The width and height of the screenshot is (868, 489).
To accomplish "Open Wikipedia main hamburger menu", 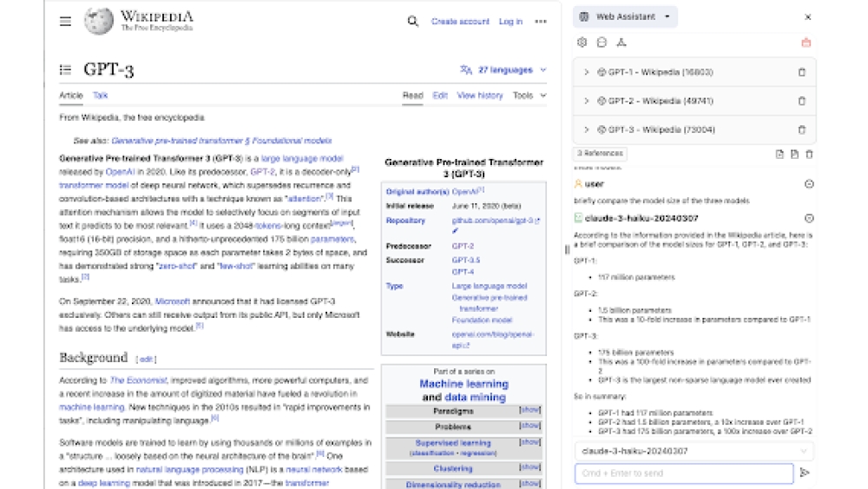I will point(65,22).
